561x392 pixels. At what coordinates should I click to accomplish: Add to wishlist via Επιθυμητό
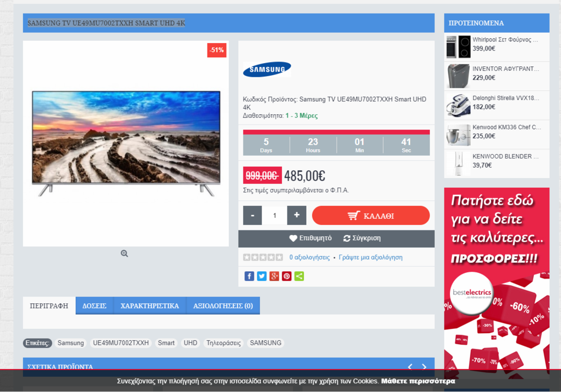pyautogui.click(x=310, y=238)
